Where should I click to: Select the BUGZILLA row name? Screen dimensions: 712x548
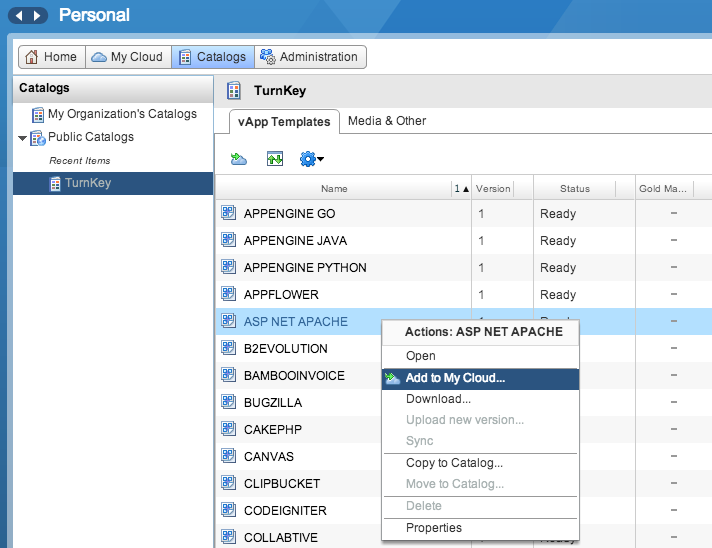coord(273,403)
